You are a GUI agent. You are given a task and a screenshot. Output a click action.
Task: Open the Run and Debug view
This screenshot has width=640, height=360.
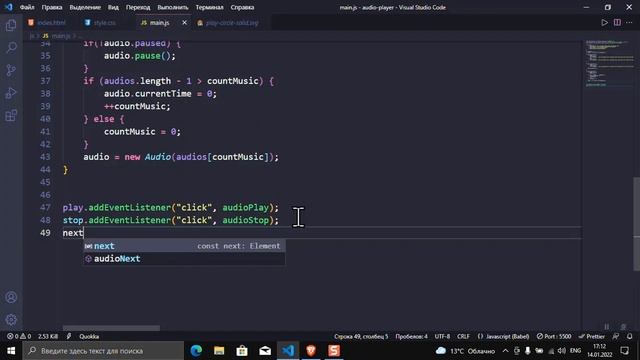11,93
